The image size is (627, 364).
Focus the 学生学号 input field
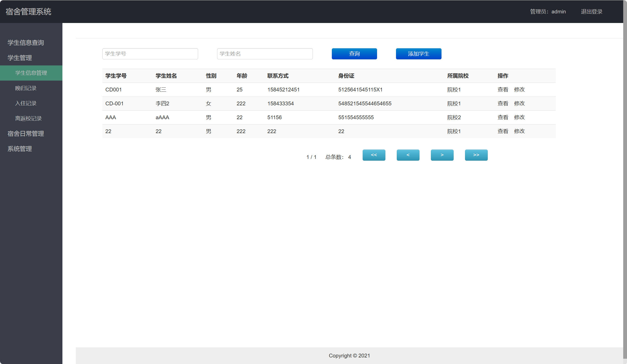point(150,54)
